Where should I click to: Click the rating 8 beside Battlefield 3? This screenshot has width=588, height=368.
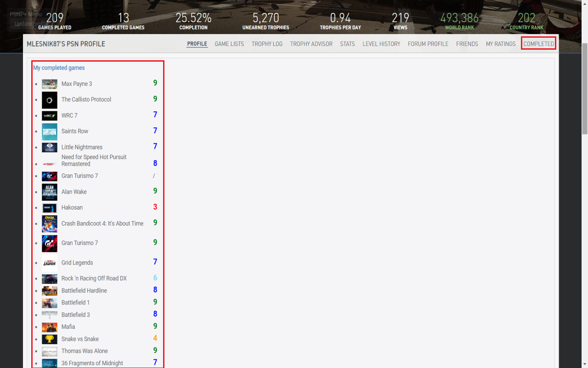(155, 314)
